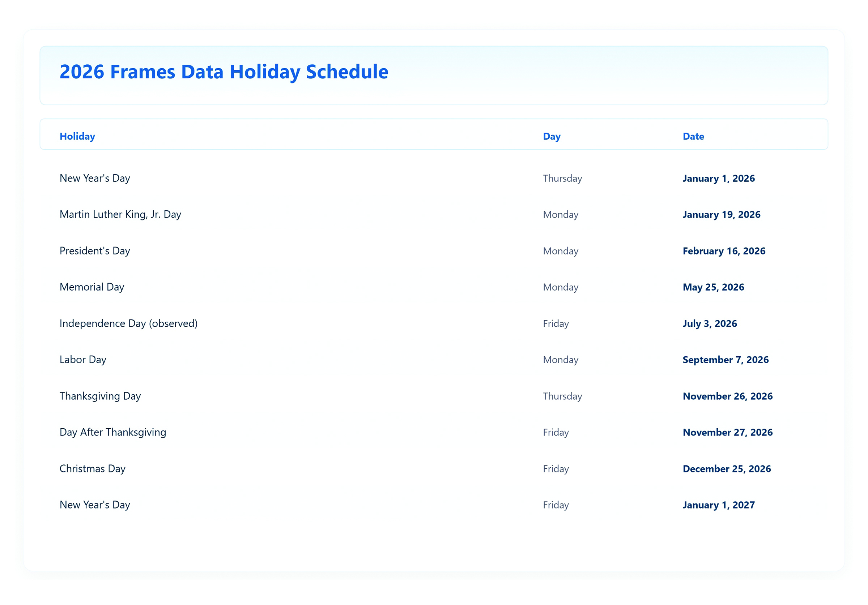Click the January 1, 2026 date
868x605 pixels.
pyautogui.click(x=718, y=178)
